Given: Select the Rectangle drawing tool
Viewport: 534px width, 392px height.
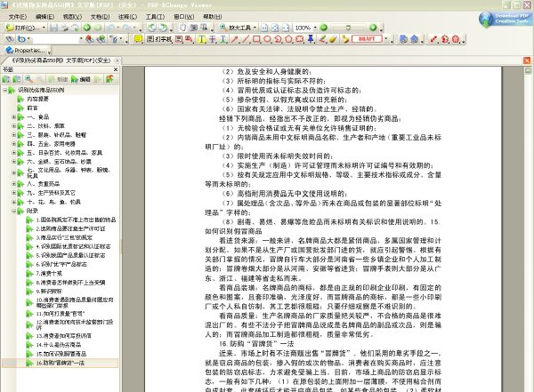Looking at the screenshot, I should pyautogui.click(x=256, y=39).
